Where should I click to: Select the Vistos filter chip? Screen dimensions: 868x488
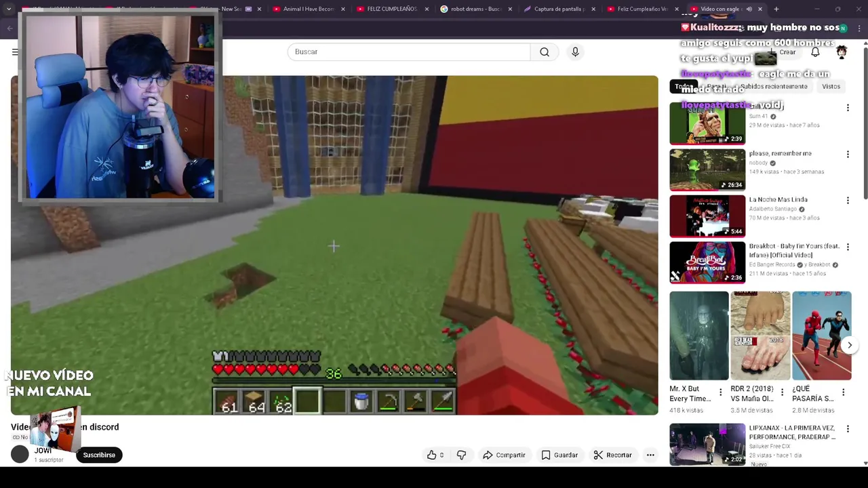831,86
